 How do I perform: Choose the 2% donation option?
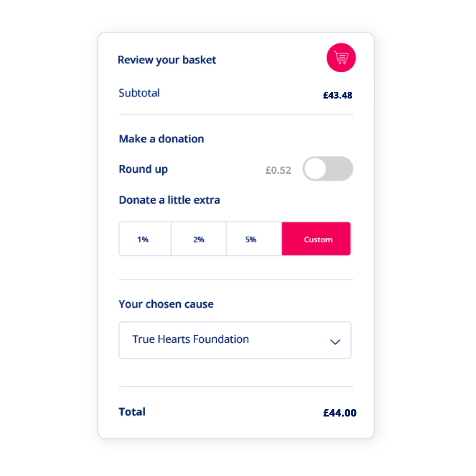click(x=198, y=239)
